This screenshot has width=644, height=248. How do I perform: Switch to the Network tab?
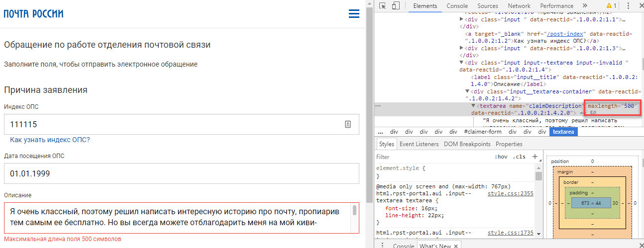pyautogui.click(x=519, y=6)
